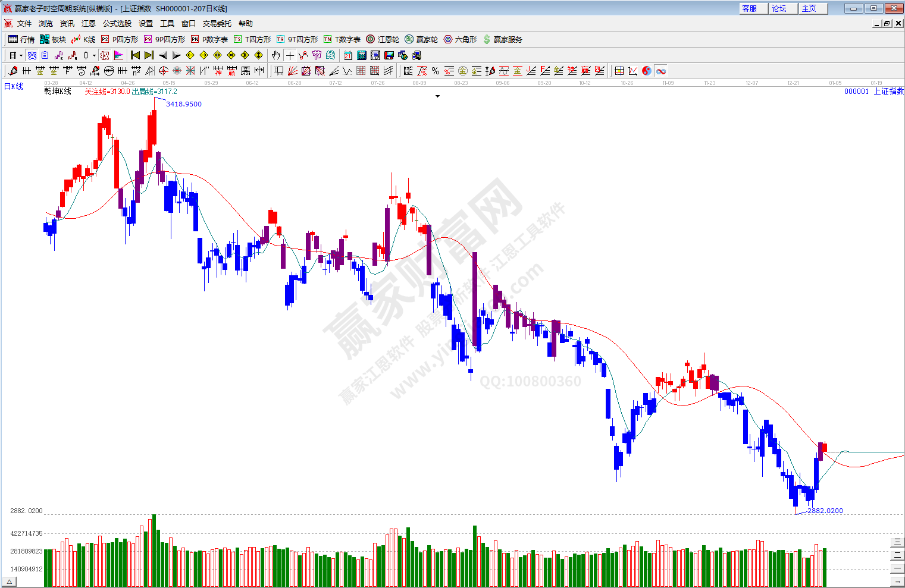This screenshot has height=588, width=905.
Task: Click the red-blue yin-yang icon
Action: [x=647, y=71]
